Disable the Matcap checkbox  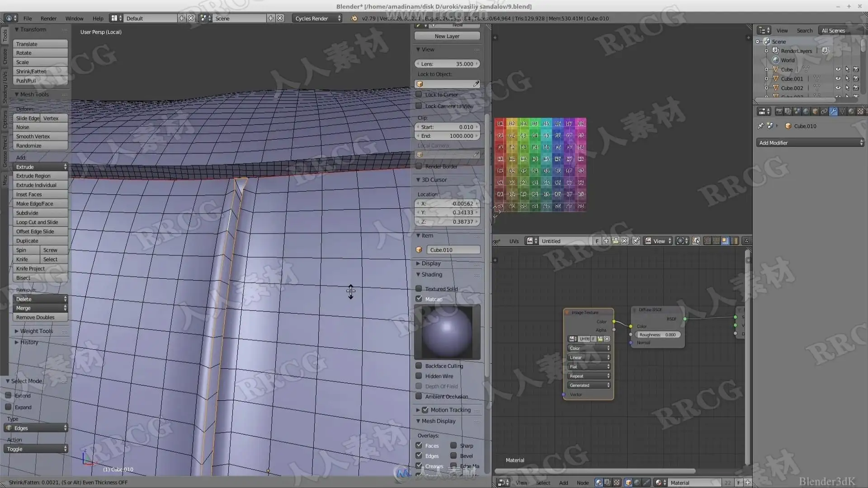[x=419, y=299]
